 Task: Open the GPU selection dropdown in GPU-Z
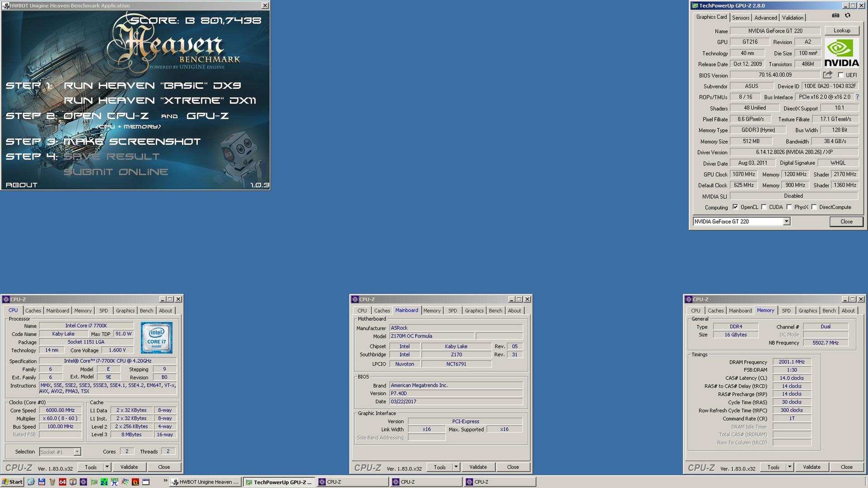pyautogui.click(x=786, y=221)
